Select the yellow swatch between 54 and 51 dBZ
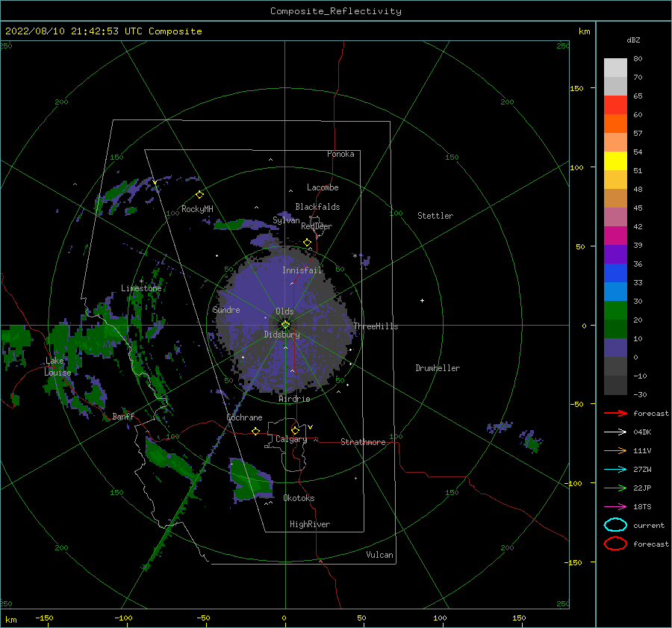This screenshot has width=672, height=628. coord(615,161)
